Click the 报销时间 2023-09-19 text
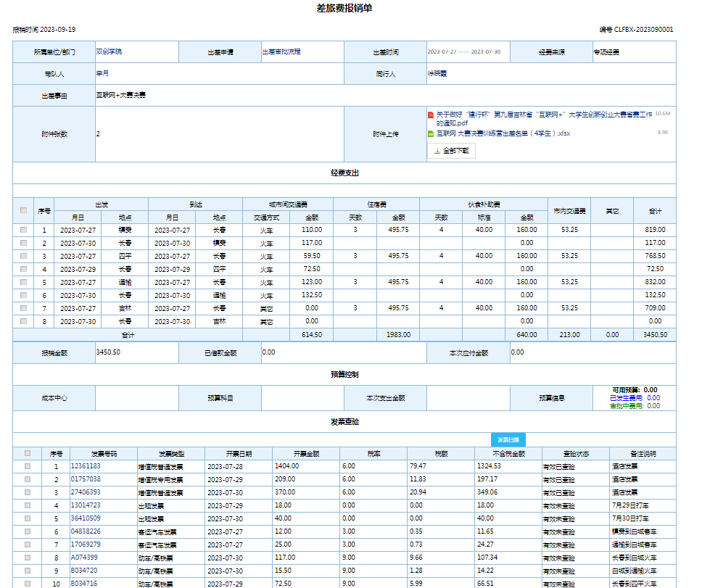 44,30
